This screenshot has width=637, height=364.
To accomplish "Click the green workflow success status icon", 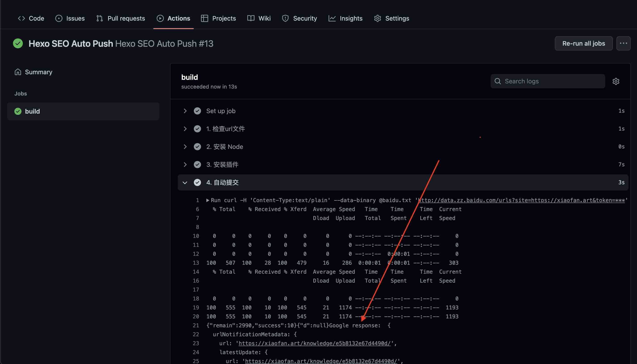I will 18,44.
